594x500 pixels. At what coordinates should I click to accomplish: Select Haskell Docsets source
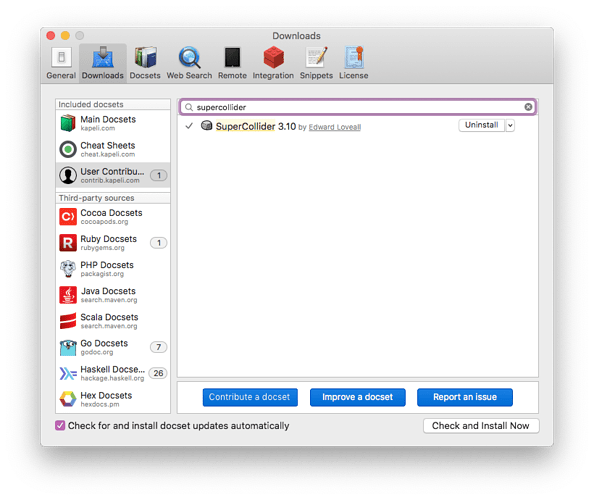pyautogui.click(x=113, y=373)
